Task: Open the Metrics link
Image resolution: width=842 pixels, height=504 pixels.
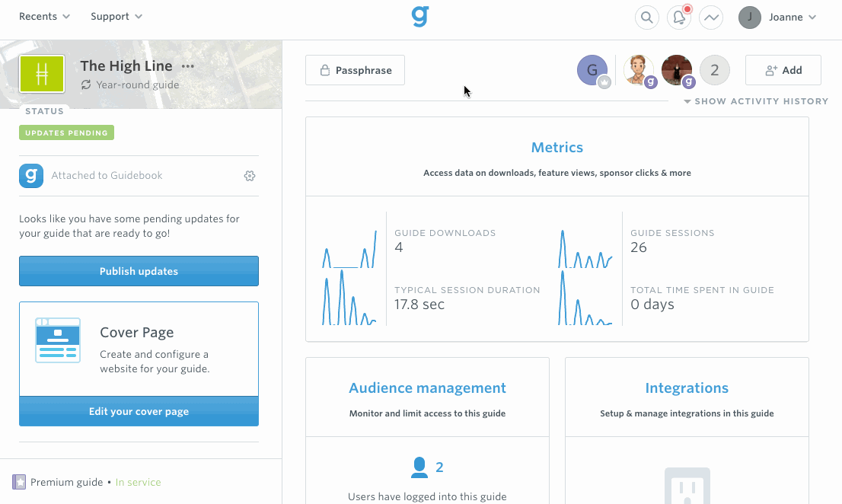Action: (557, 148)
